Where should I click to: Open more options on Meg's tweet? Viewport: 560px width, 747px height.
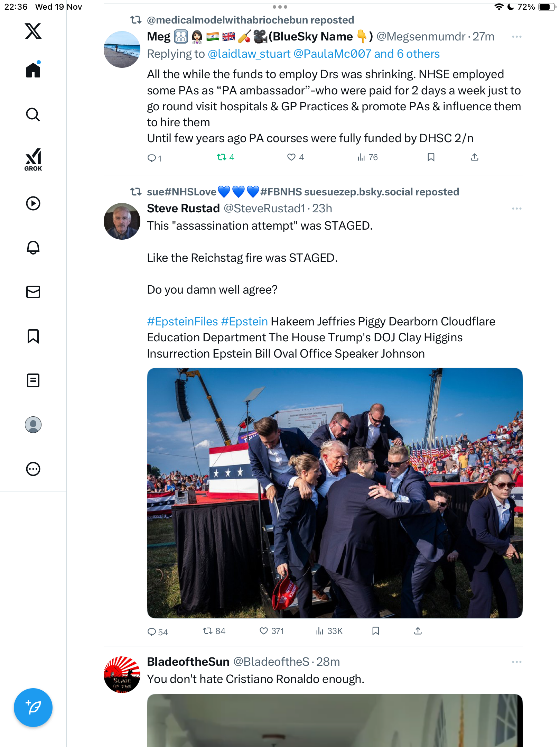516,37
